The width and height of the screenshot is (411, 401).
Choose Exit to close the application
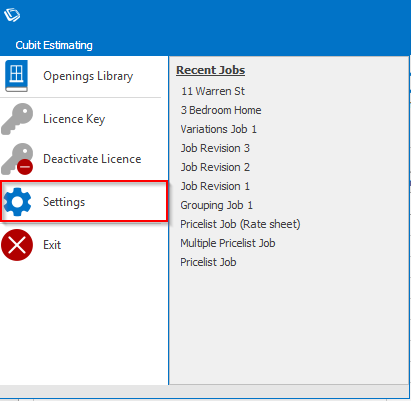[52, 245]
